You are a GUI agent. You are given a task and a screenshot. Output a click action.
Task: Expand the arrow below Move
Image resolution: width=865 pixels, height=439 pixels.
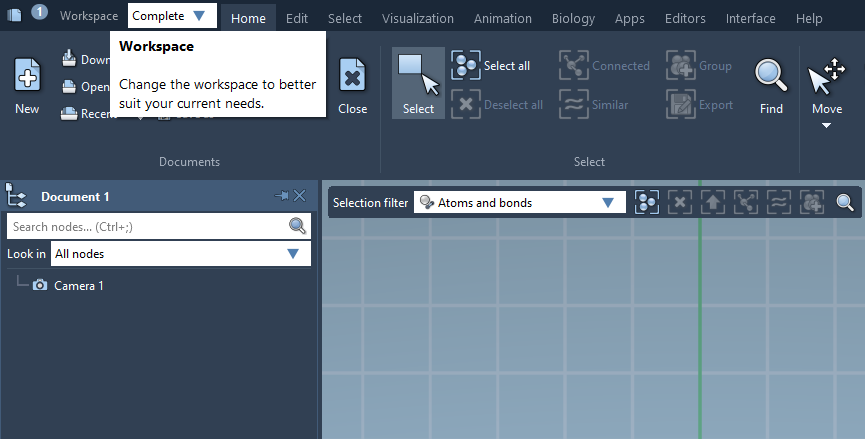[x=826, y=126]
